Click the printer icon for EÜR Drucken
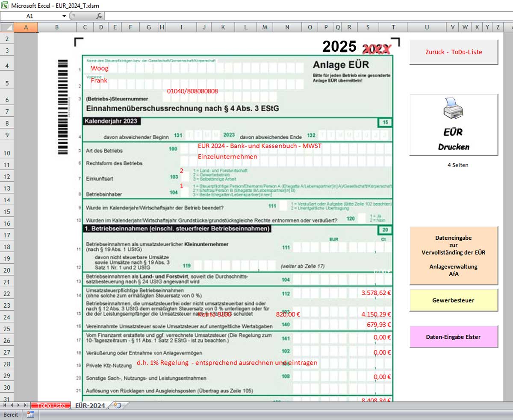The height and width of the screenshot is (420, 513). (453, 108)
